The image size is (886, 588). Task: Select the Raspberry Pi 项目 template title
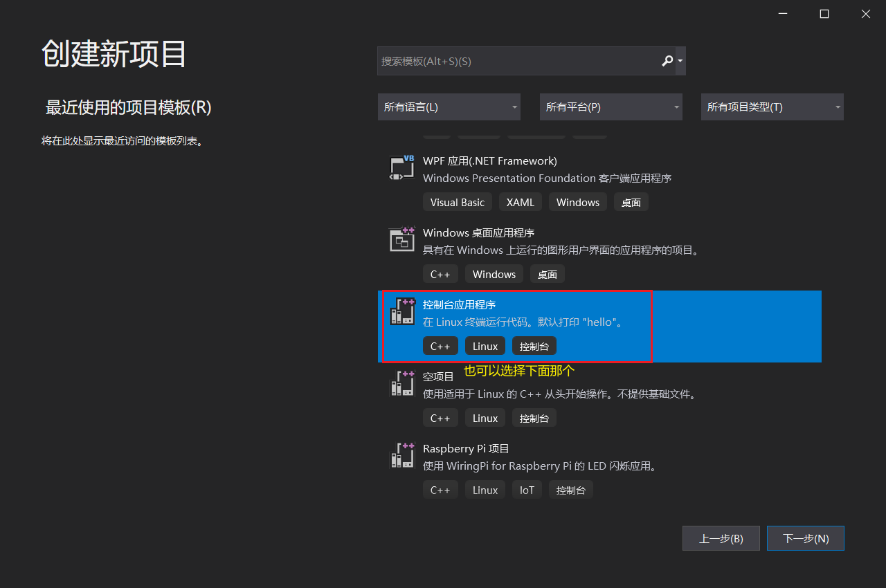point(467,448)
